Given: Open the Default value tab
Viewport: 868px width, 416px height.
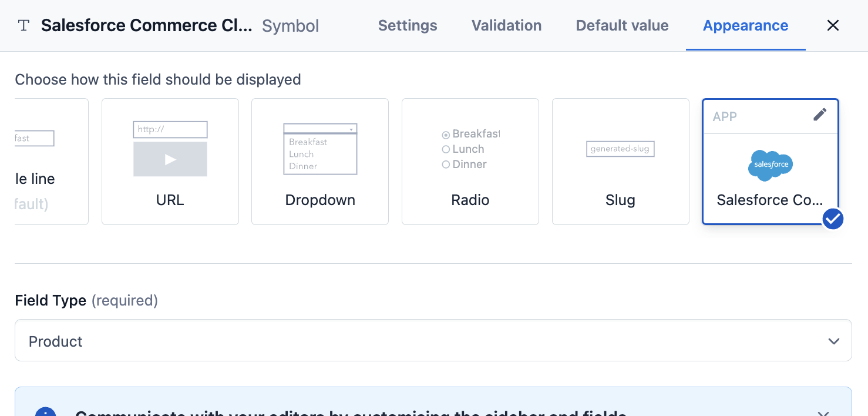Looking at the screenshot, I should tap(622, 25).
